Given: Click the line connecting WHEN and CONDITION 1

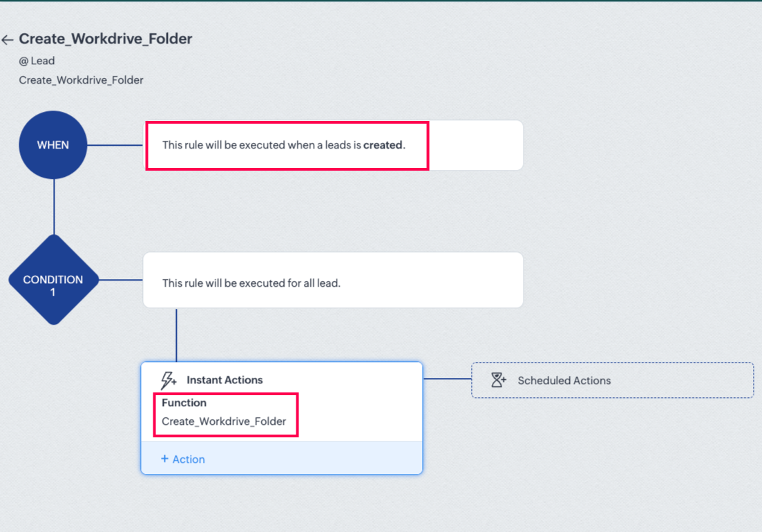Looking at the screenshot, I should tap(54, 207).
